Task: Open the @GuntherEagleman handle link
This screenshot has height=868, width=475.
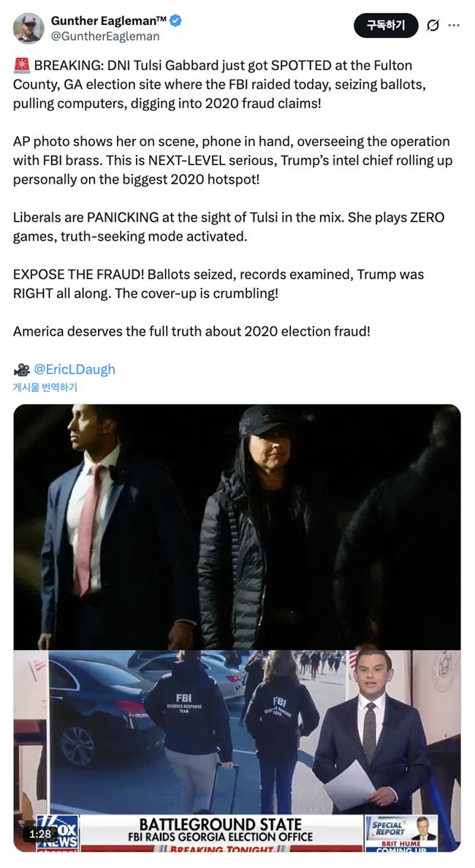Action: 105,37
